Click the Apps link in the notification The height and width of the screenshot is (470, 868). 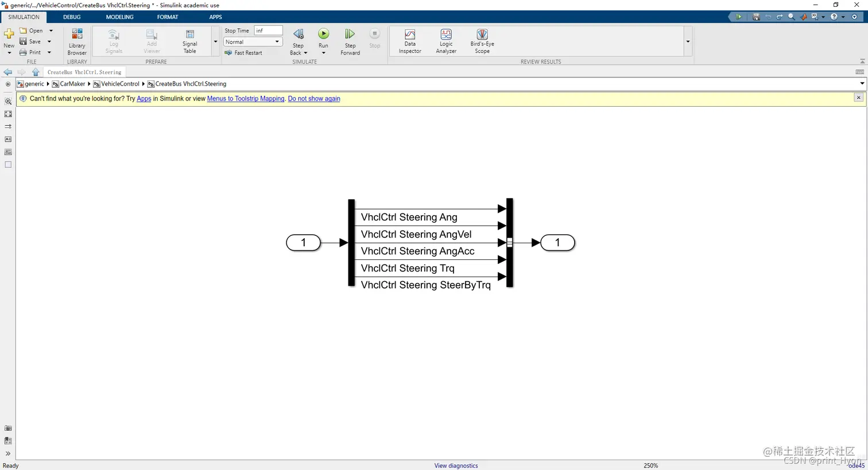144,99
